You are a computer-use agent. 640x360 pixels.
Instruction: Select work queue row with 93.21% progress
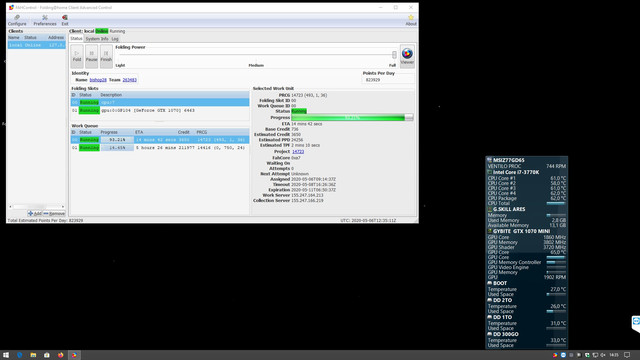(160, 140)
